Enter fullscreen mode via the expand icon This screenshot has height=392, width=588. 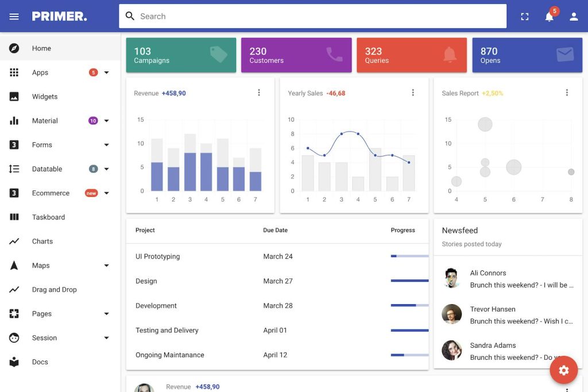pyautogui.click(x=524, y=16)
